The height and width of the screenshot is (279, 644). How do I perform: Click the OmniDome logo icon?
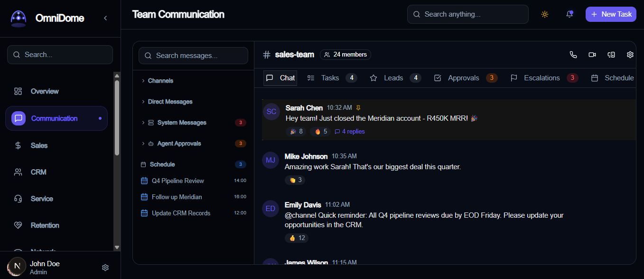pos(19,19)
